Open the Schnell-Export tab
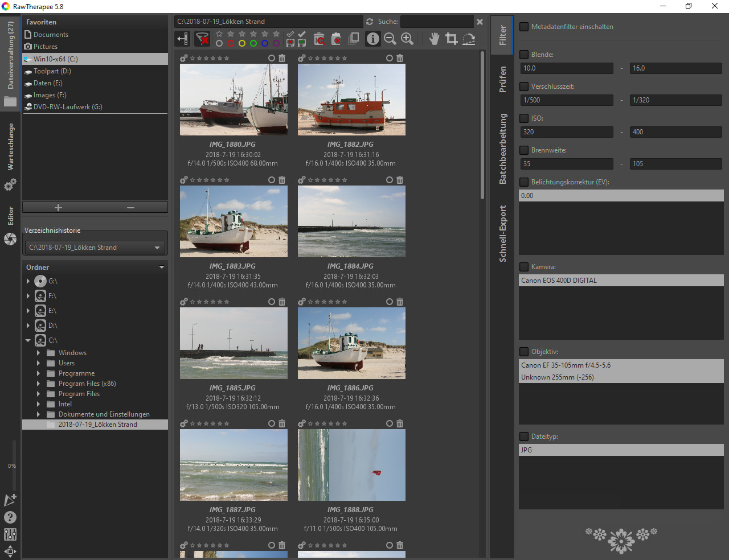Image resolution: width=729 pixels, height=560 pixels. coord(502,233)
